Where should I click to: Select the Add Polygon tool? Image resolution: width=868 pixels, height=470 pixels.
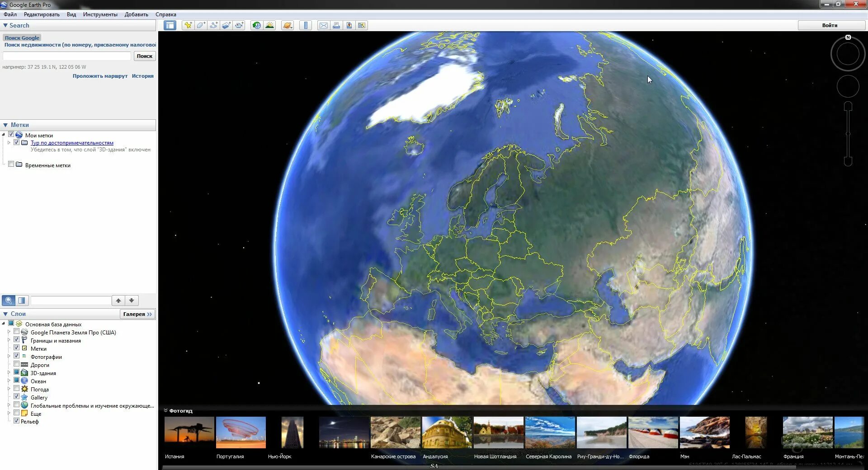pyautogui.click(x=201, y=25)
